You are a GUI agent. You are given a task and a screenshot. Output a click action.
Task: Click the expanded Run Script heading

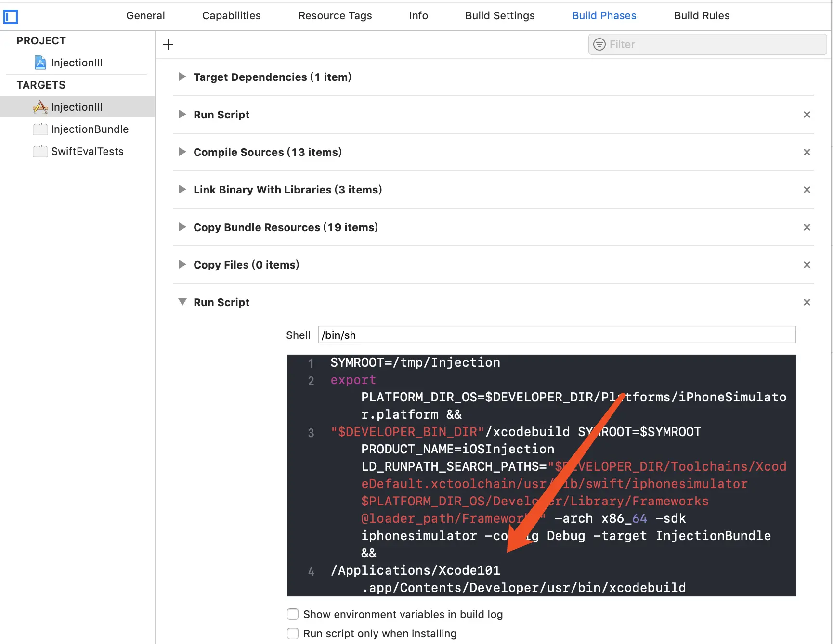point(221,302)
